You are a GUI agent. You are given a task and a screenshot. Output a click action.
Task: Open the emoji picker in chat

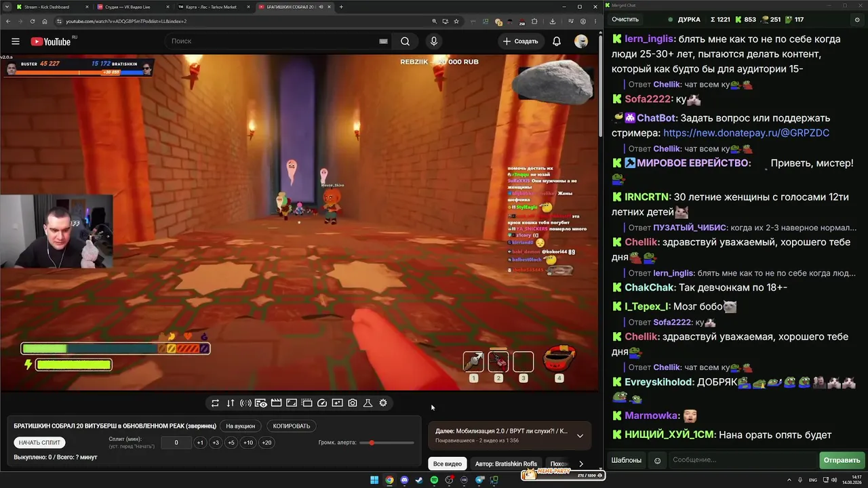pyautogui.click(x=657, y=460)
